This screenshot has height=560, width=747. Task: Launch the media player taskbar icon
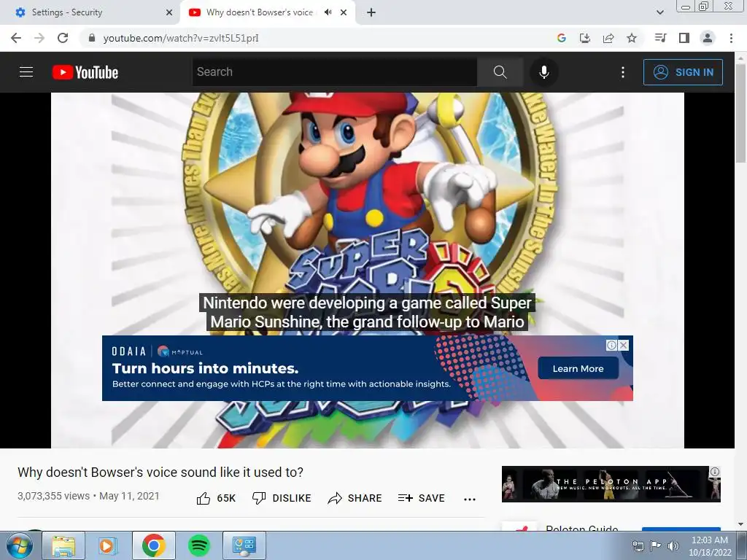point(108,545)
